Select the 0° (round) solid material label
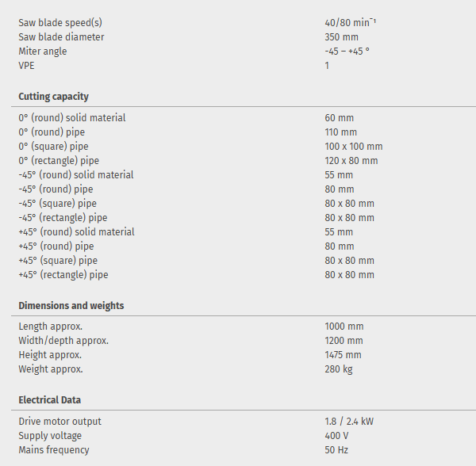The height and width of the screenshot is (466, 476). 72,118
